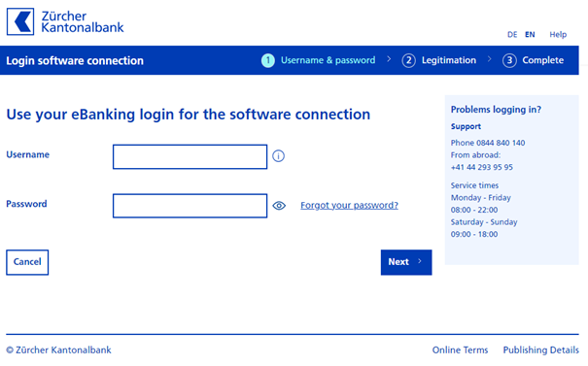Click the chevron after Legitimation step
588x366 pixels.
coord(490,59)
